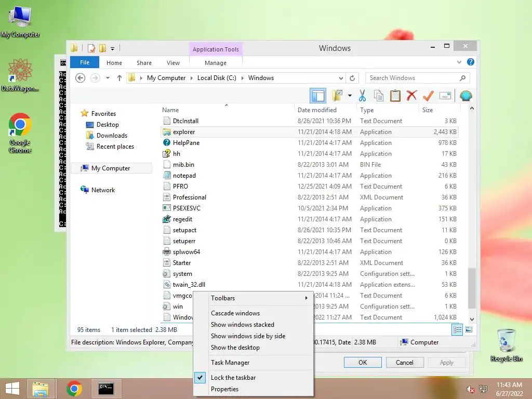Click the Cut scissors icon
532x399 pixels.
pyautogui.click(x=362, y=96)
